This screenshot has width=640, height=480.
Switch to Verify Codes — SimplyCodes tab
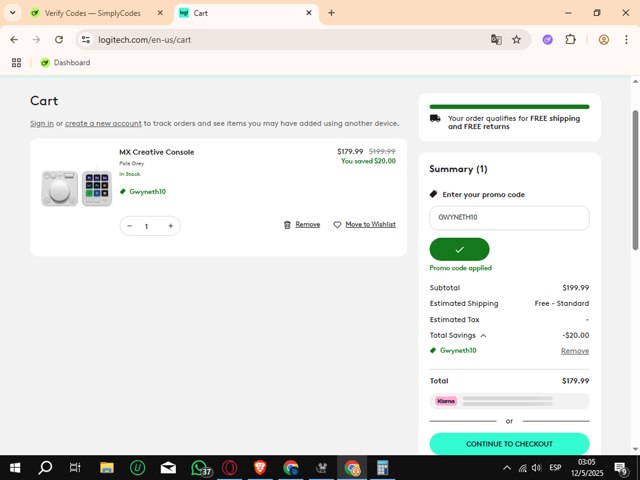(92, 13)
